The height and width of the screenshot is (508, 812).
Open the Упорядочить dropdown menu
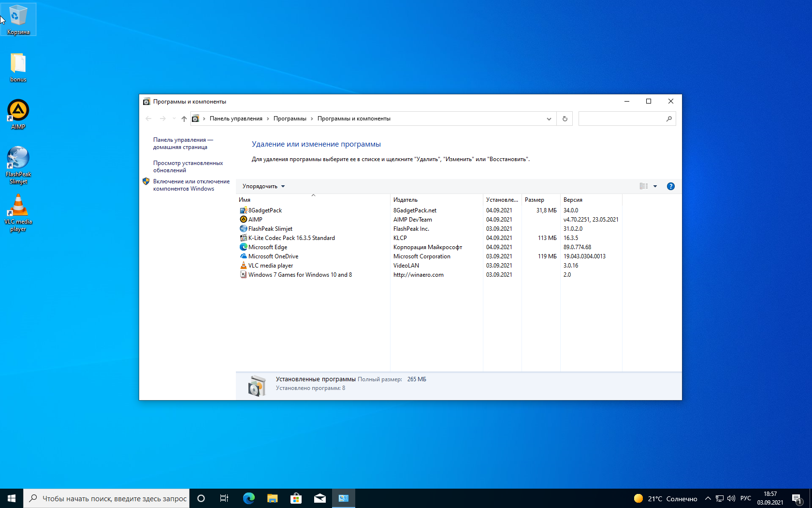tap(263, 186)
